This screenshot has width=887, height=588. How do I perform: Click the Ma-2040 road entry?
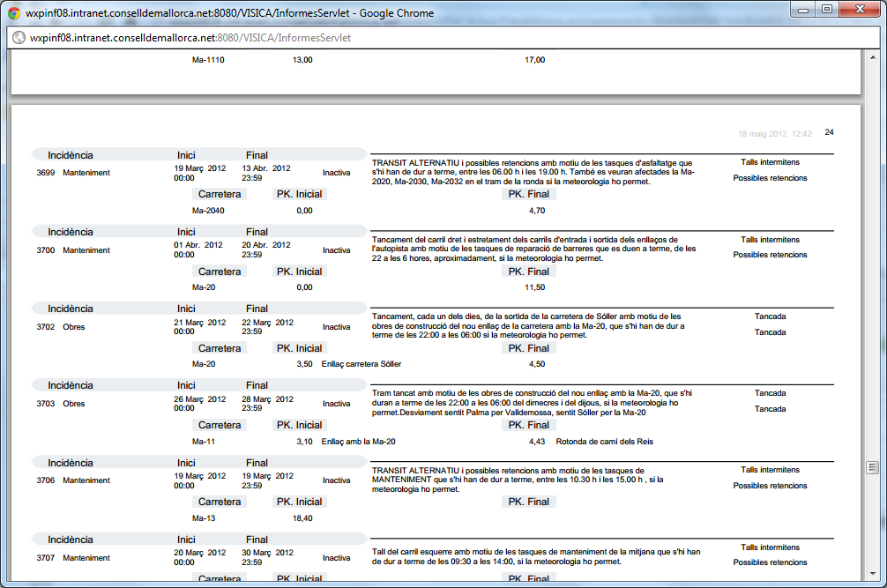208,211
